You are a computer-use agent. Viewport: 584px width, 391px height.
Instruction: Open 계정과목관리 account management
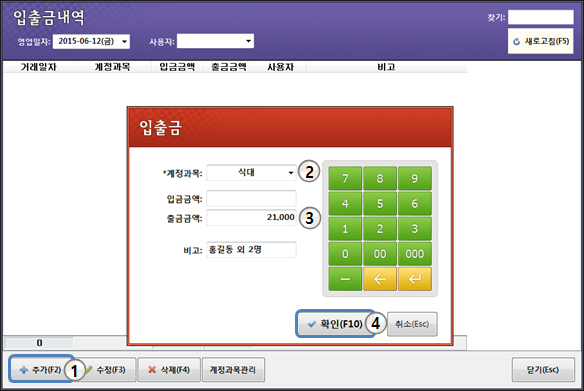click(x=234, y=369)
